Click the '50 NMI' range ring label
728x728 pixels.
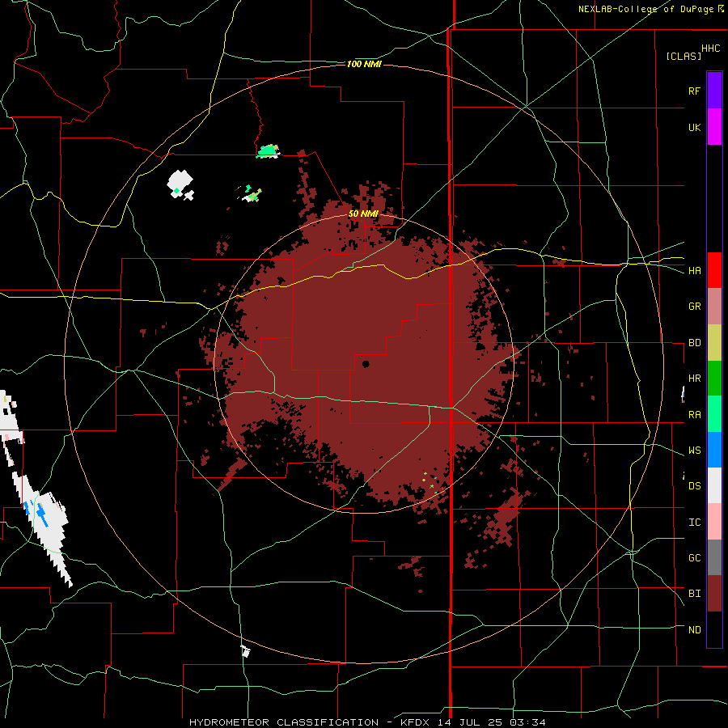363,214
